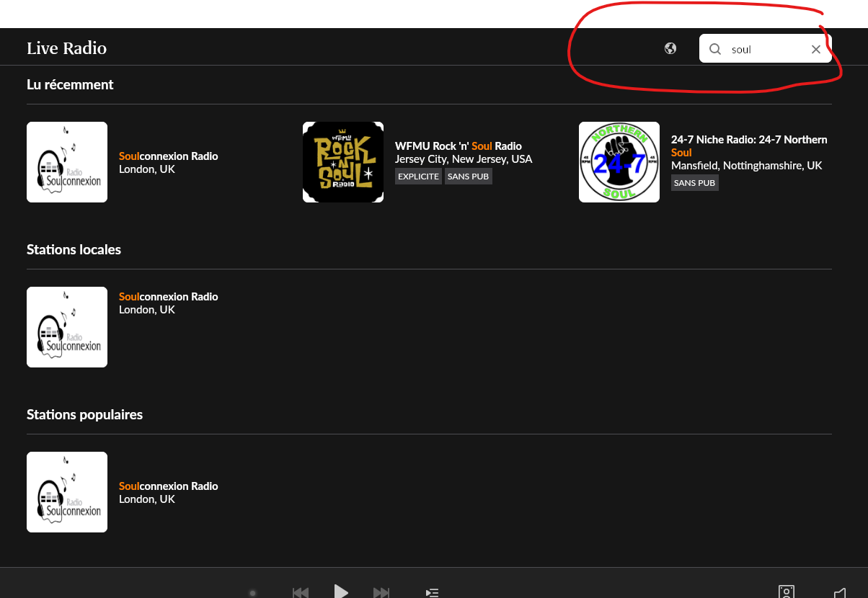Image resolution: width=868 pixels, height=598 pixels.
Task: Select Soulconnexion Radio thumbnail under Lu récemment
Action: (x=67, y=162)
